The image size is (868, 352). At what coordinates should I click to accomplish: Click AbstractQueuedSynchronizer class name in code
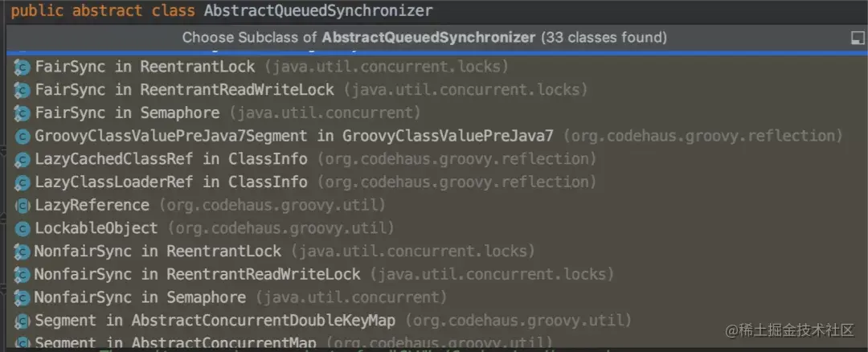pyautogui.click(x=318, y=11)
